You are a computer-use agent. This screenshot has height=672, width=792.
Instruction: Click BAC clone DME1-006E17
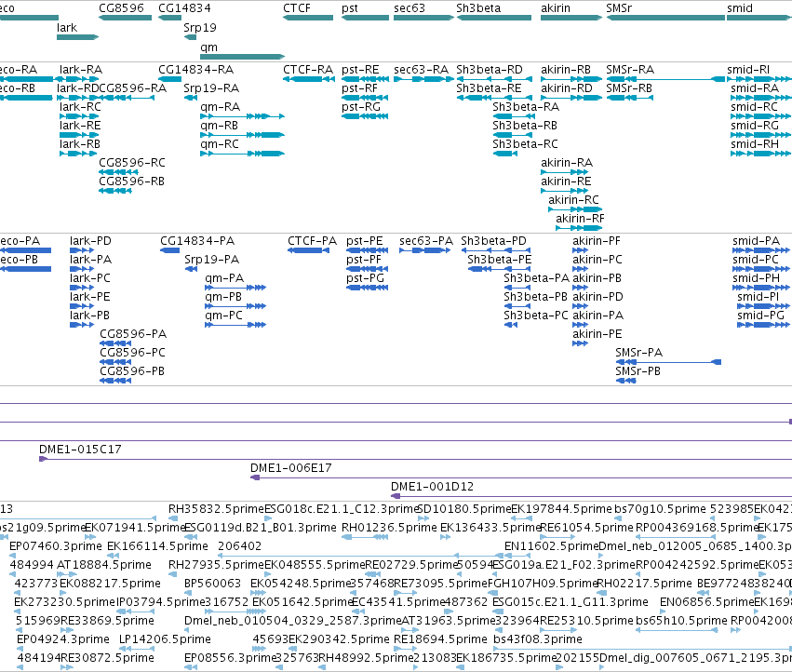291,468
